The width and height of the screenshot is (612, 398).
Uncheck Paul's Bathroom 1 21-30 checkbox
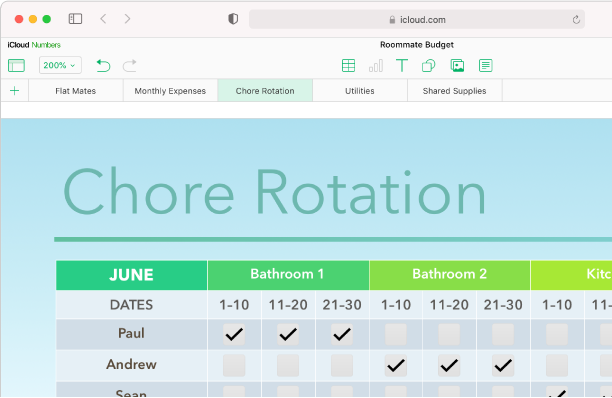coord(342,334)
